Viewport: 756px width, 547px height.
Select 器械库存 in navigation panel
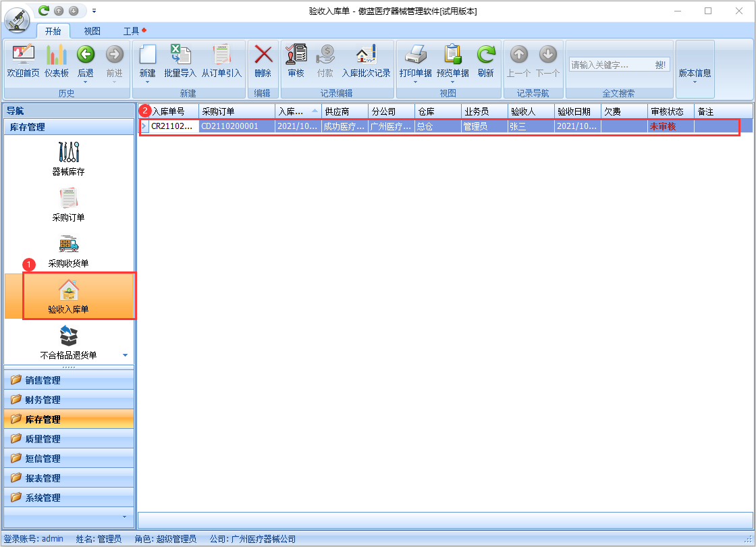[x=69, y=159]
